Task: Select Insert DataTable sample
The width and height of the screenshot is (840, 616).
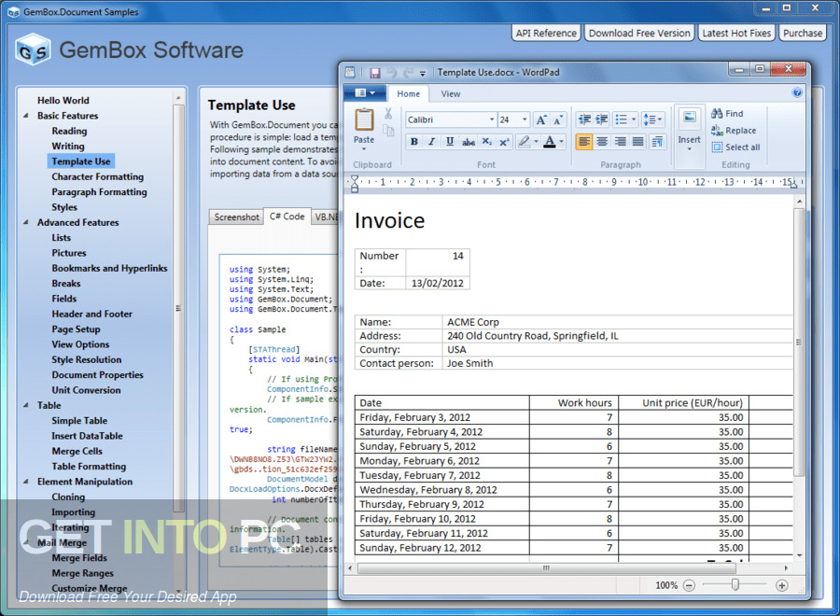Action: (x=87, y=436)
